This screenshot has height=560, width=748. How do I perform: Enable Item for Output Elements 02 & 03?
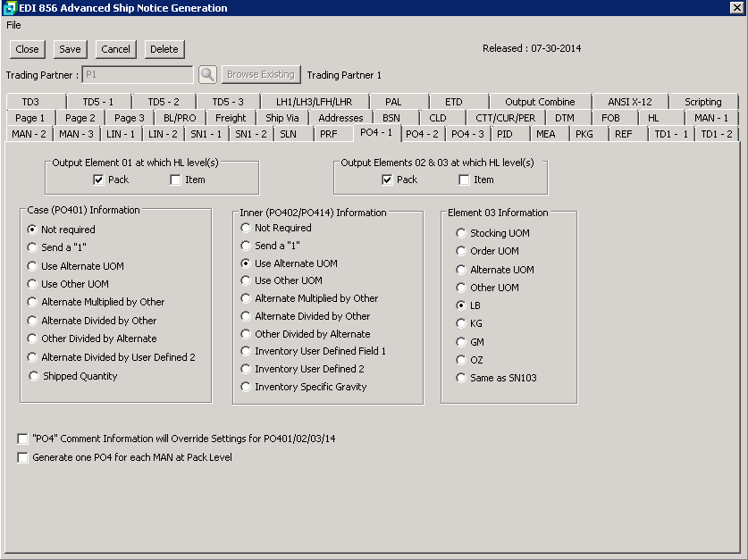(464, 180)
